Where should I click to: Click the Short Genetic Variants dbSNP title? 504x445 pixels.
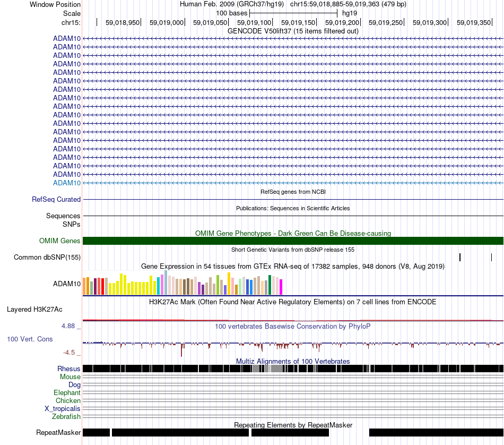293,250
